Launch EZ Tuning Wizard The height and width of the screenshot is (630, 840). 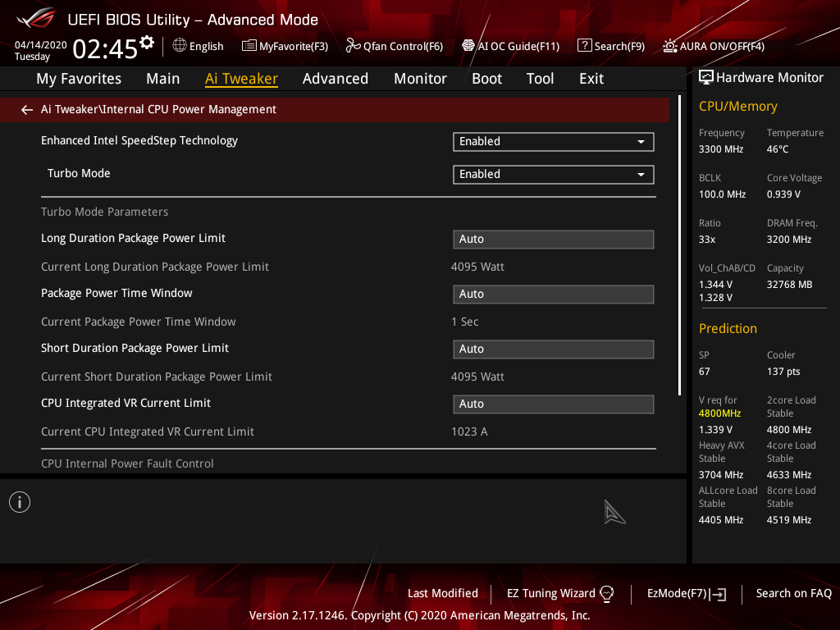[560, 594]
